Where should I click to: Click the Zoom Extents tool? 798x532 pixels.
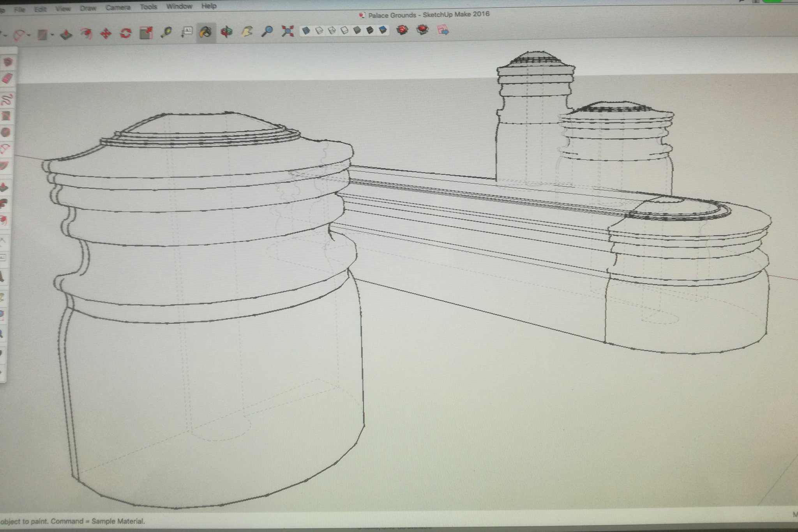click(x=288, y=31)
